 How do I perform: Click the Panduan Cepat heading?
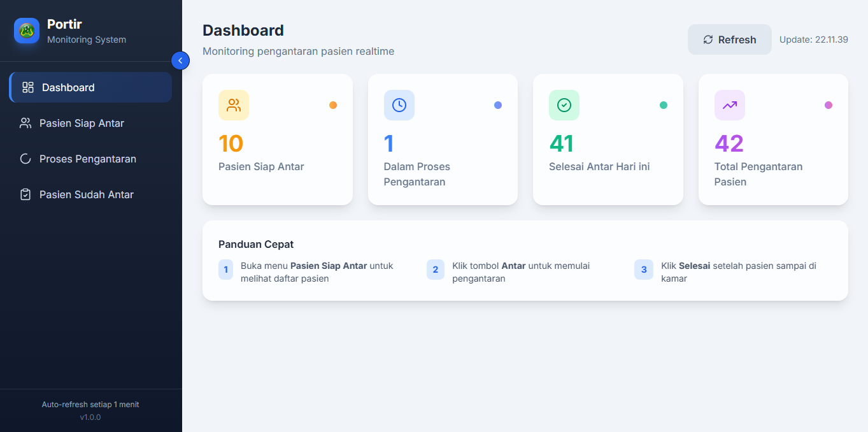(256, 244)
